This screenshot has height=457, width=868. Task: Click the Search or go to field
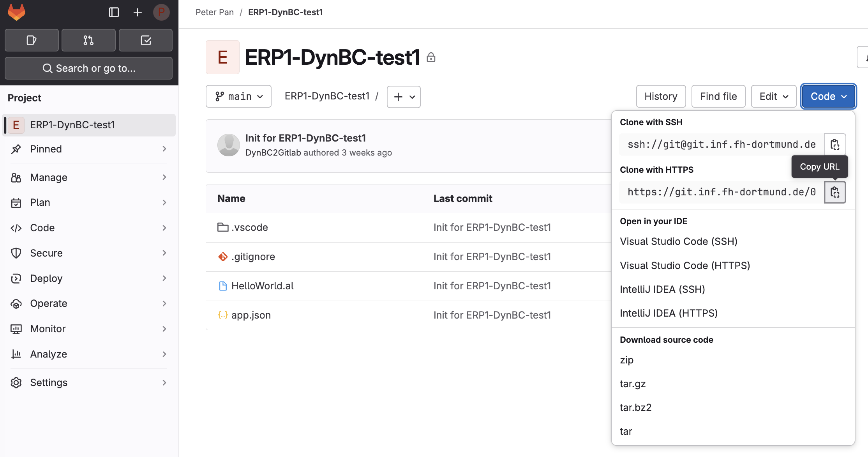pos(89,68)
